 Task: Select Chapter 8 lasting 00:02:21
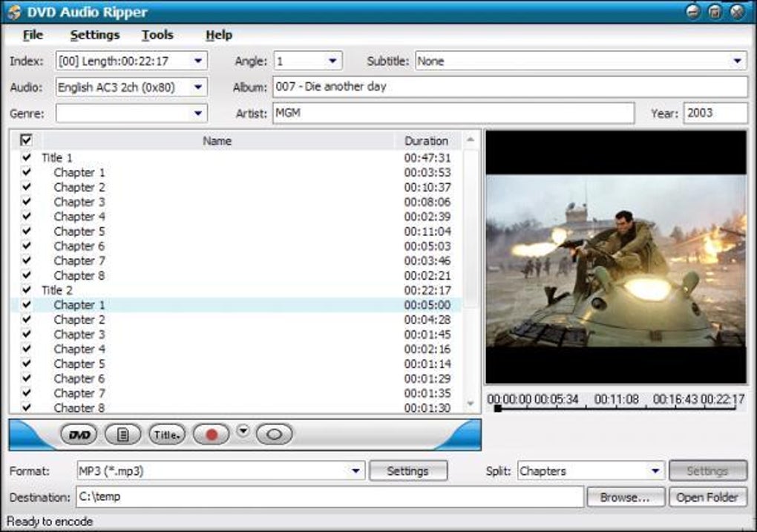click(x=236, y=275)
